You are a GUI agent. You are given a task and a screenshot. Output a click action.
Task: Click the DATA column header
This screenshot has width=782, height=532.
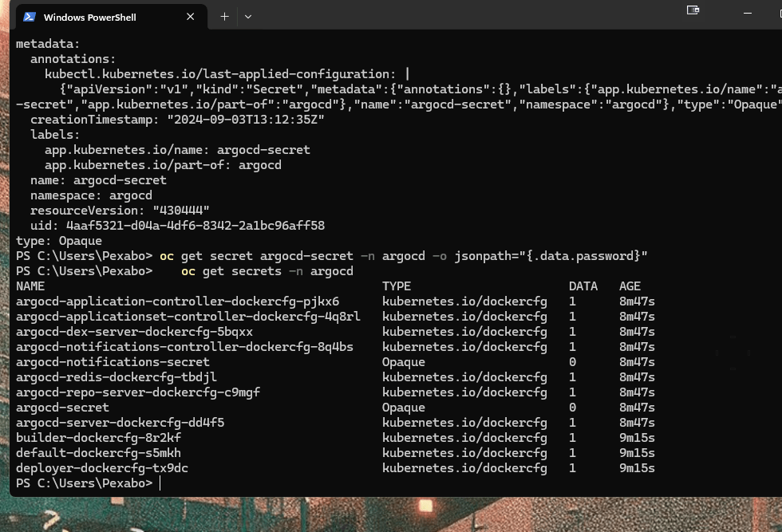coord(583,286)
